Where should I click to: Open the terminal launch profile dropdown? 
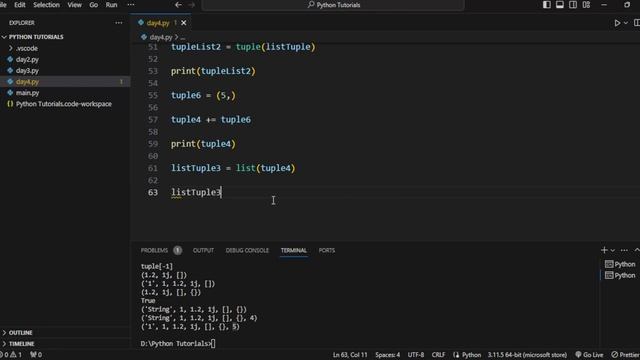613,250
